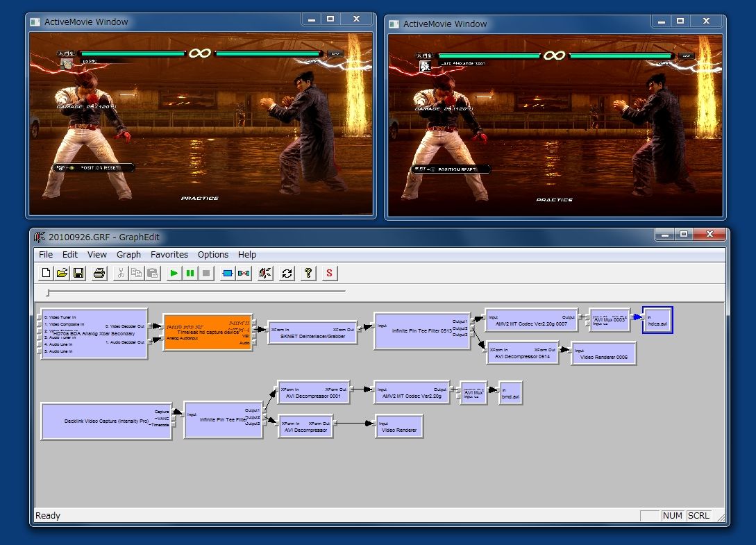Viewport: 756px width, 545px height.
Task: Click the seek slider thumb
Action: pos(48,292)
